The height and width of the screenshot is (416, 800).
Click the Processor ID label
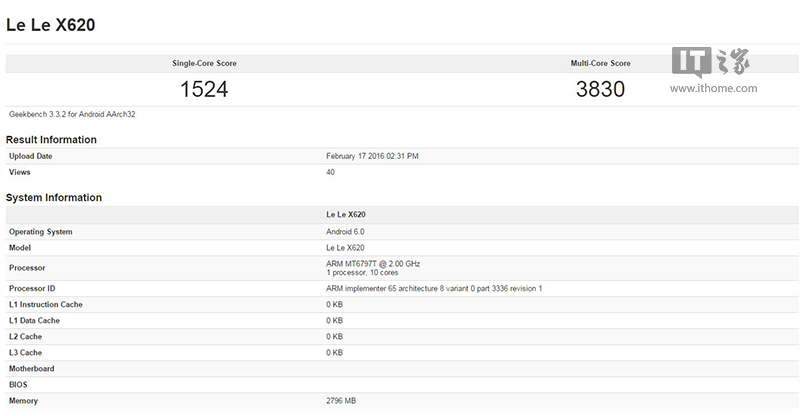[x=32, y=288]
